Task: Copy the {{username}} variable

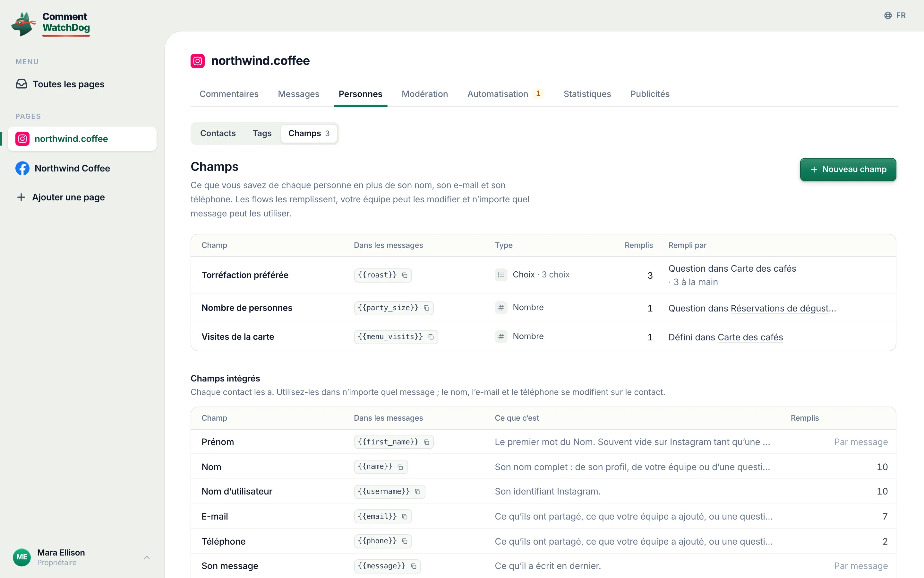Action: 417,492
